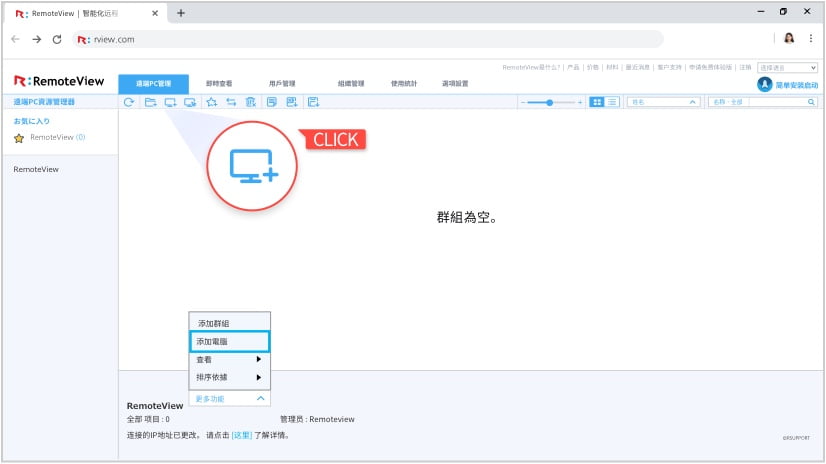Screen dimensions: 826x464
Task: Open the 選項設置 tab
Action: pyautogui.click(x=455, y=84)
